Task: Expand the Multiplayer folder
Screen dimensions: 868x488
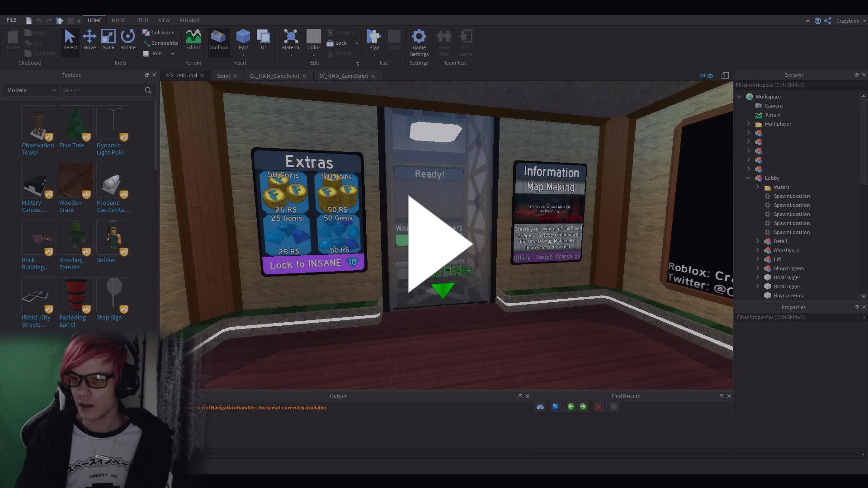Action: point(748,124)
